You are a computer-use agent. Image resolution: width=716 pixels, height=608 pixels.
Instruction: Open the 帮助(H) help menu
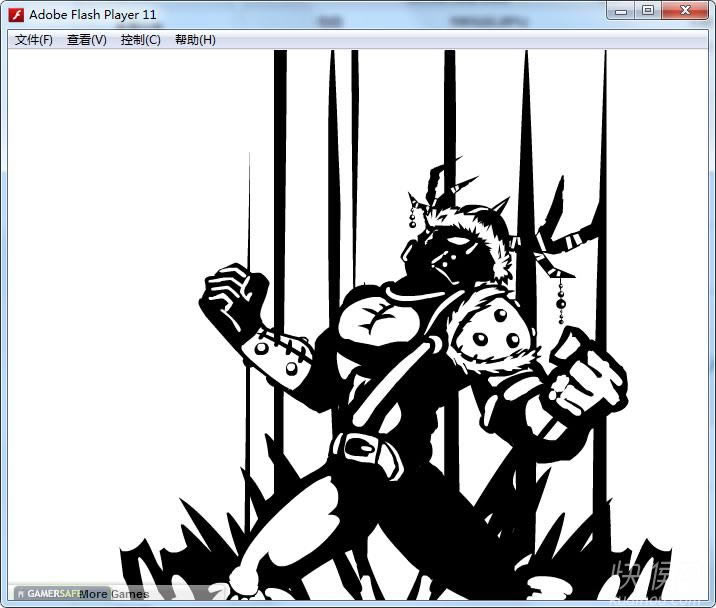[194, 40]
